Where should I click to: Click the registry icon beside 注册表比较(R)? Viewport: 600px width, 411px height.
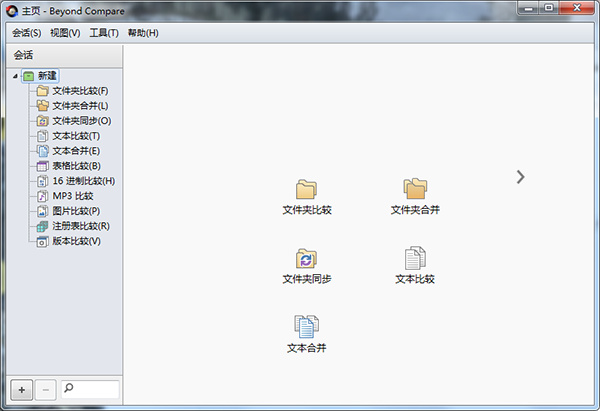tap(42, 226)
